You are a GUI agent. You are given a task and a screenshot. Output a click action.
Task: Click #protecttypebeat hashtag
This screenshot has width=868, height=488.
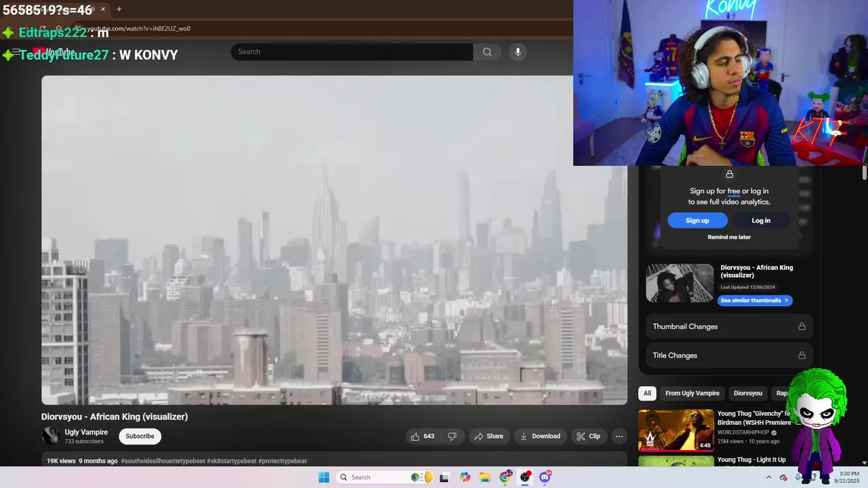coord(282,461)
